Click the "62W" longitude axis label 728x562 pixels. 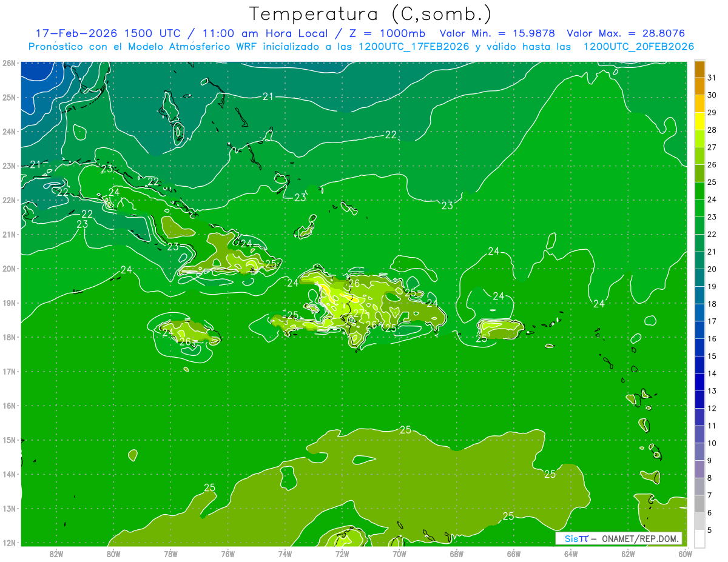(x=628, y=554)
